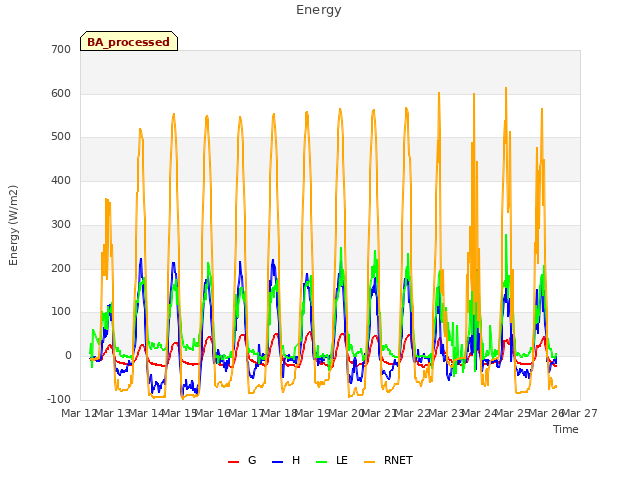Click the blue H legend color marker
Image resolution: width=640 pixels, height=480 pixels.
(277, 462)
